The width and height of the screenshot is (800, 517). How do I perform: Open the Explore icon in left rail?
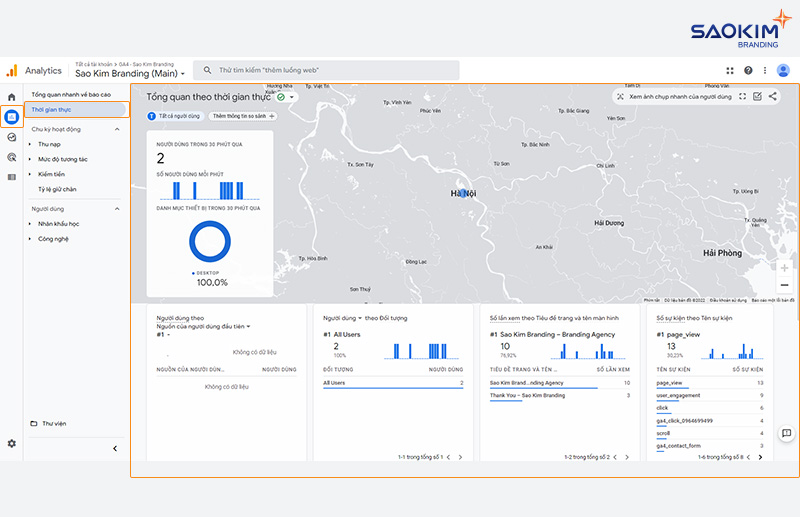pyautogui.click(x=11, y=137)
